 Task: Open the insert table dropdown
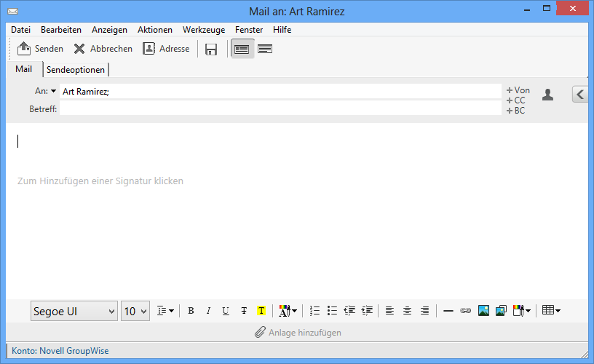(551, 311)
